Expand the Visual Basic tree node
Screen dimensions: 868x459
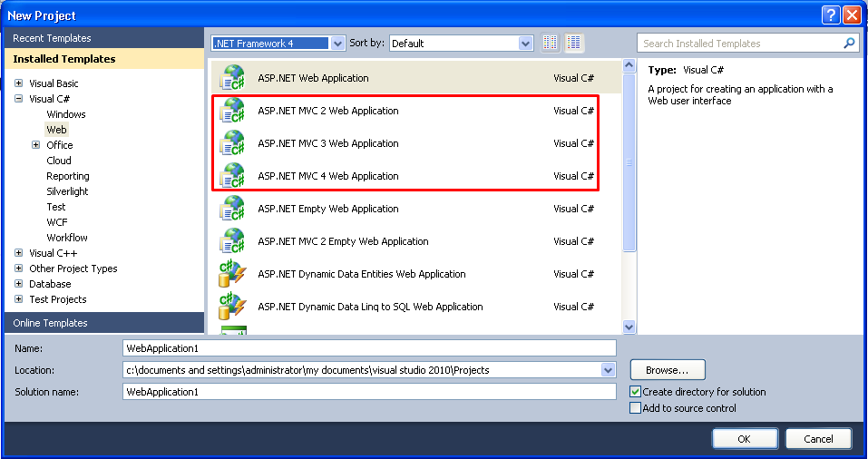(x=19, y=83)
